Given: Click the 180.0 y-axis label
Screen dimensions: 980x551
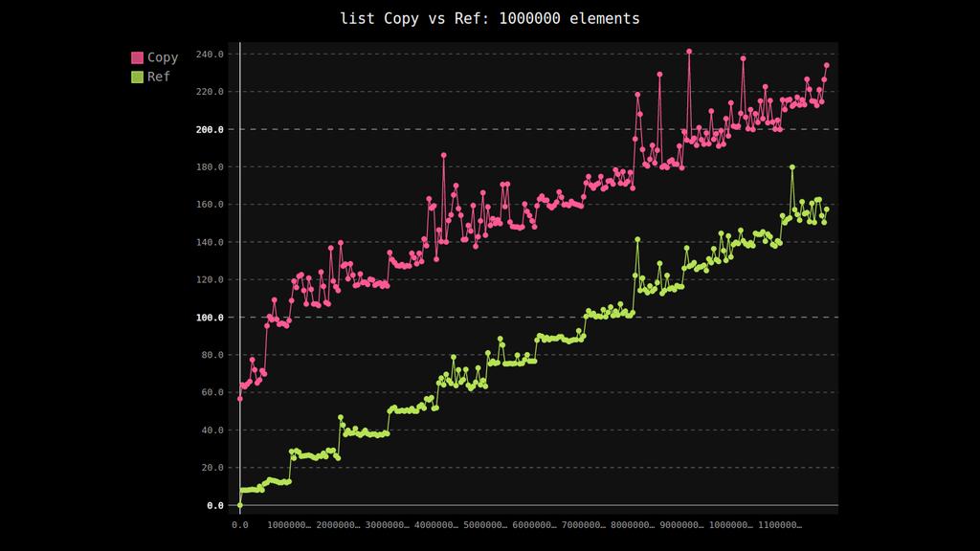Looking at the screenshot, I should click(210, 166).
